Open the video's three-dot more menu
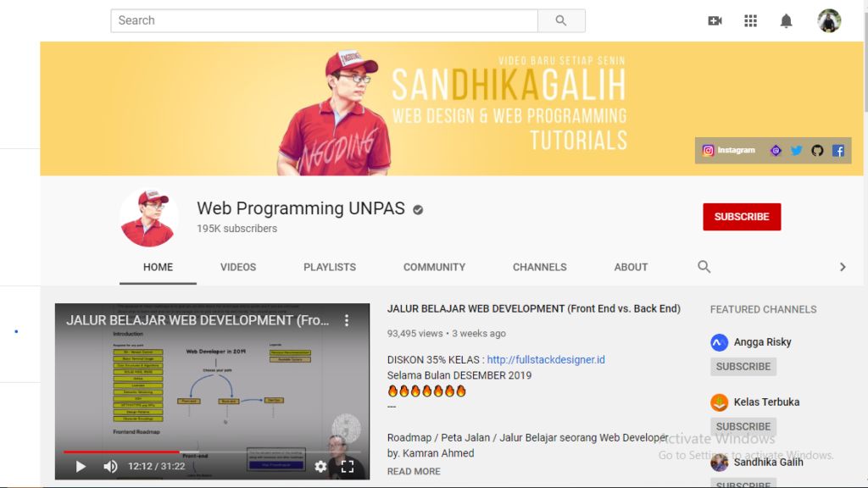This screenshot has height=488, width=868. coord(347,320)
